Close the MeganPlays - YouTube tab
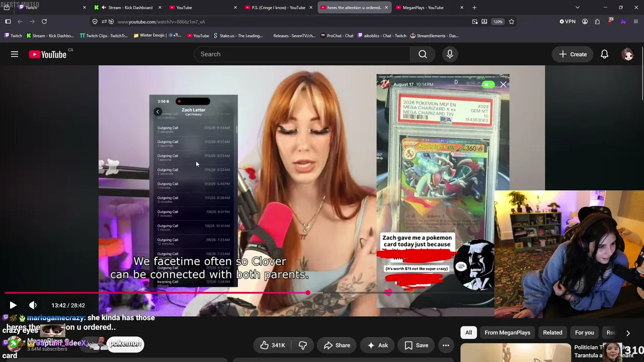Screen dimensions: 644x362 [x=462, y=8]
